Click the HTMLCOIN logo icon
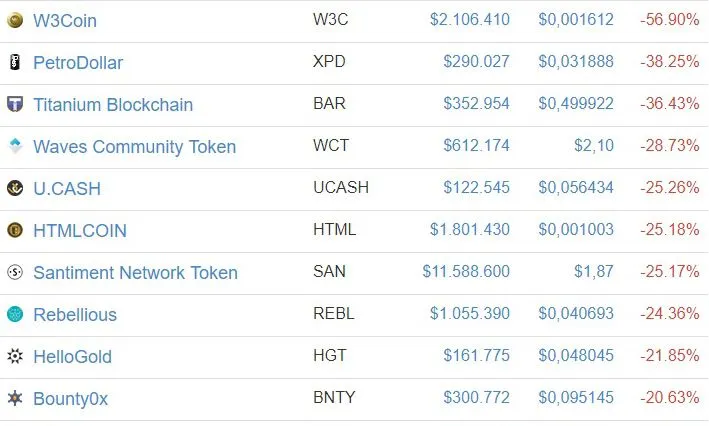 [15, 230]
